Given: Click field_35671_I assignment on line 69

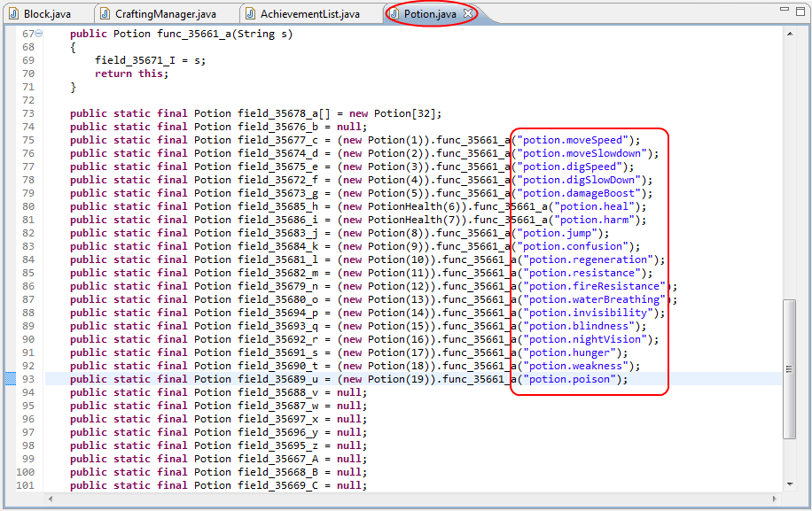Looking at the screenshot, I should click(x=150, y=60).
